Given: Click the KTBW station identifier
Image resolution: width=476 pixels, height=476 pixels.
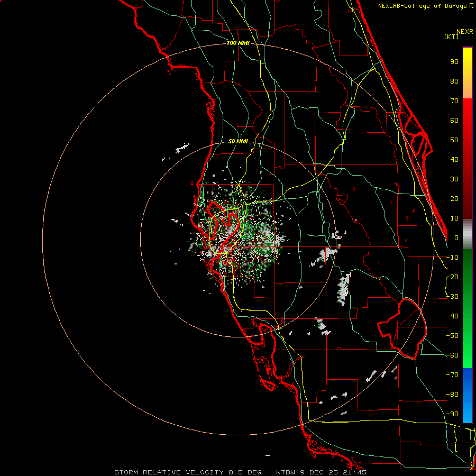Looking at the screenshot, I should 287,472.
